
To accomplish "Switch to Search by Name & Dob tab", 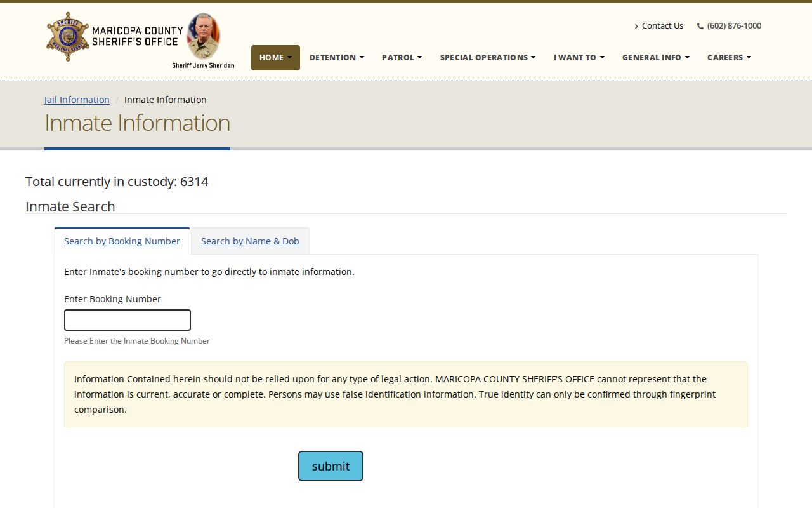I will click(x=250, y=241).
